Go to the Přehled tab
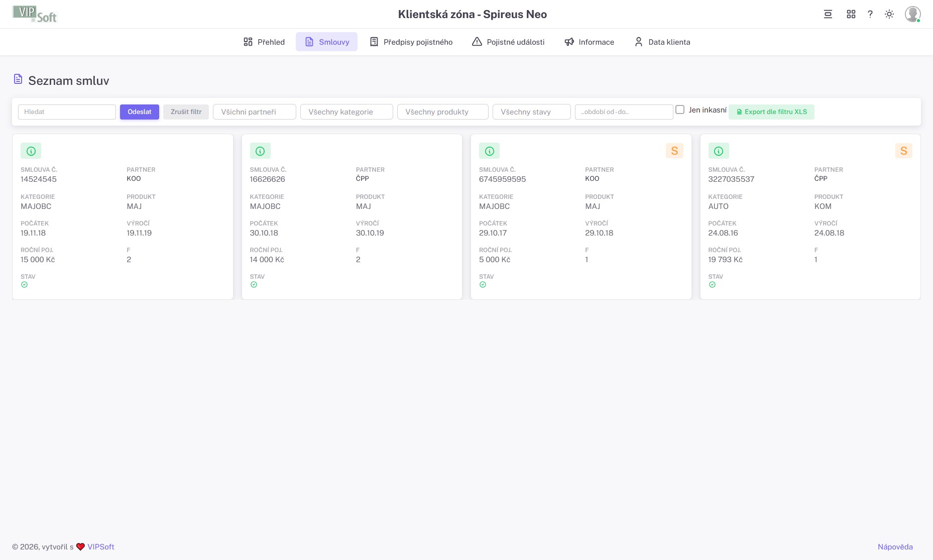This screenshot has width=933, height=560. coord(264,42)
